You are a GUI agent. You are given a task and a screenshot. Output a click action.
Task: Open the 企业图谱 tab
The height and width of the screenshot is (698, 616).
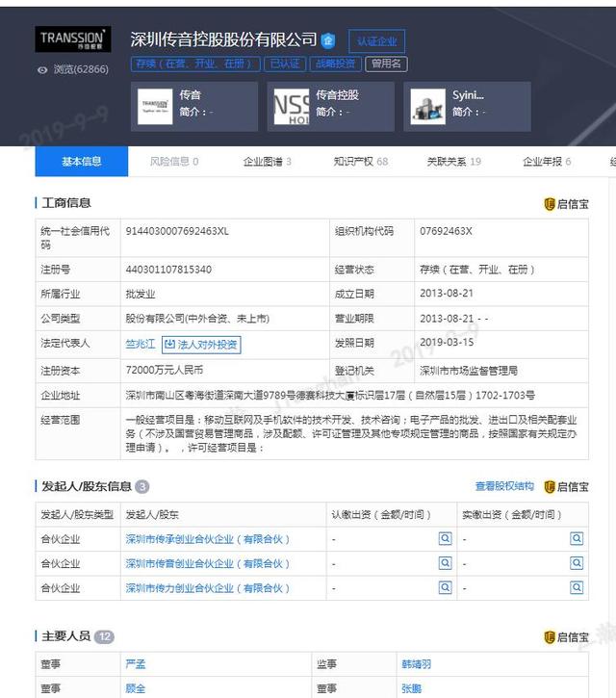pos(267,162)
